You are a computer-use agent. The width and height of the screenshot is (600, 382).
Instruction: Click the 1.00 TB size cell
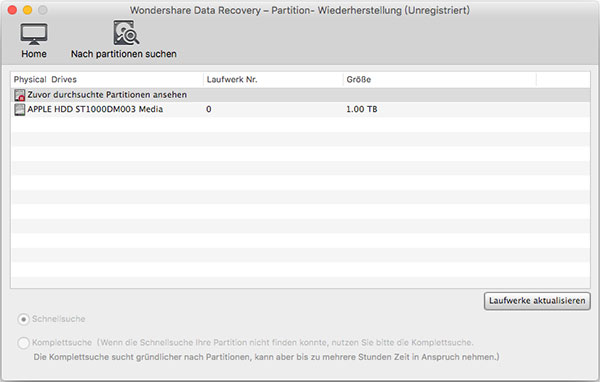click(362, 109)
